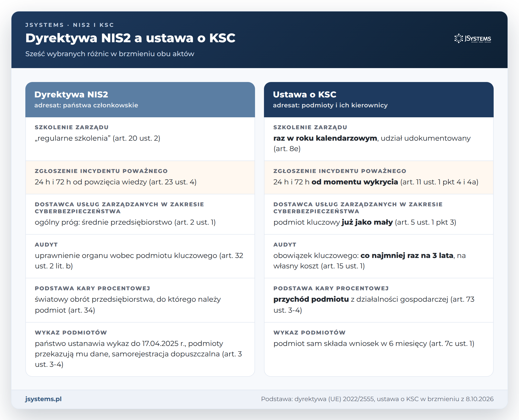This screenshot has width=519, height=420.
Task: Click the footer note 'Podstawa: dyrektywa (UE) 2022/2555'
Action: click(x=318, y=399)
